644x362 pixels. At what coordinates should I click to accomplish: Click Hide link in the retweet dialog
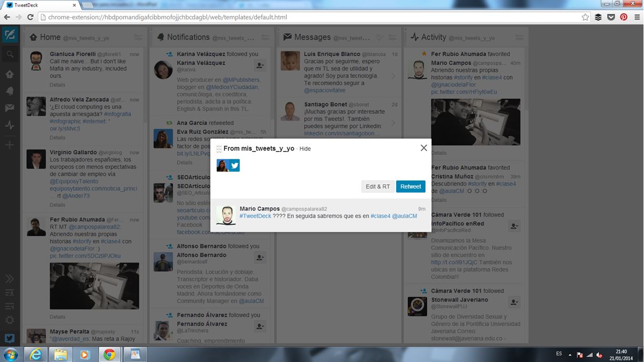(x=305, y=149)
